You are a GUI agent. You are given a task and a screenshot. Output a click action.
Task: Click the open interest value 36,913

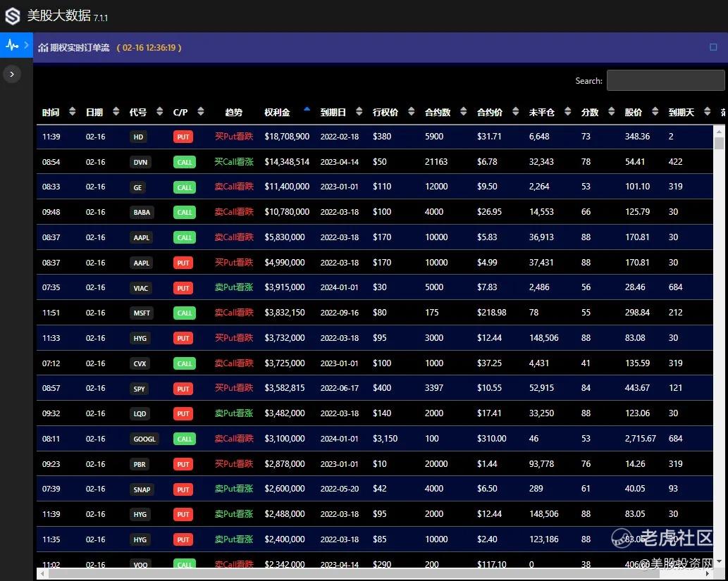pos(541,237)
